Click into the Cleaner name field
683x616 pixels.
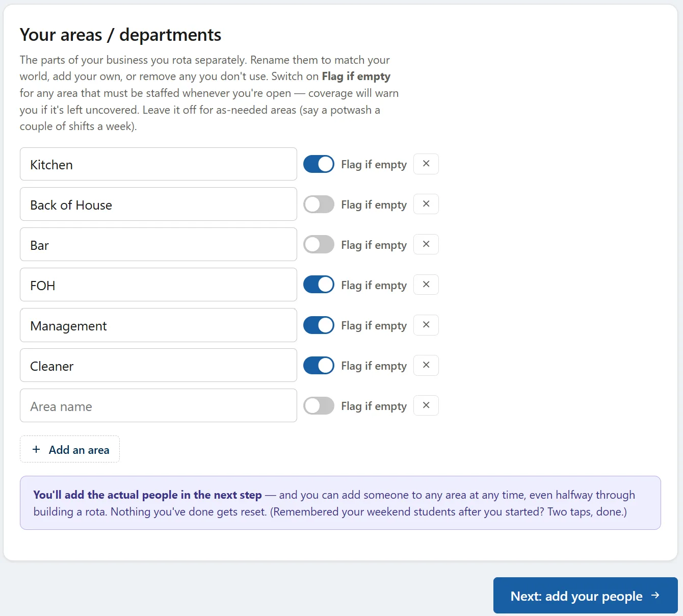click(159, 365)
